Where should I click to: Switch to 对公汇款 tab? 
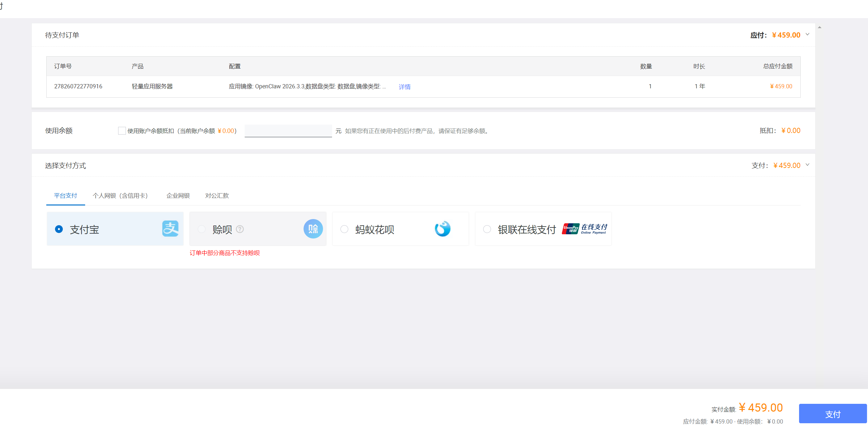pyautogui.click(x=217, y=196)
